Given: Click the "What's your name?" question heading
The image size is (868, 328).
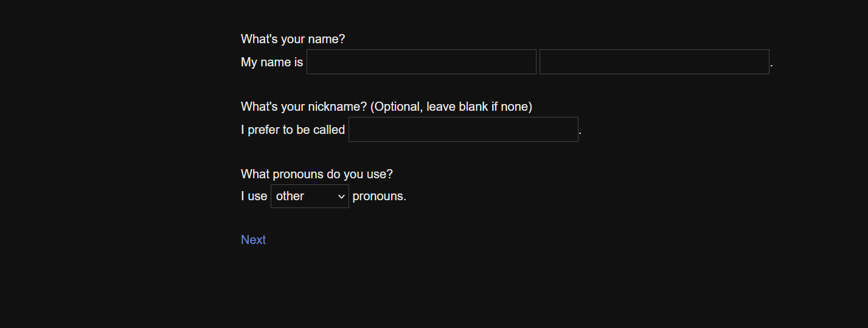Looking at the screenshot, I should [293, 40].
